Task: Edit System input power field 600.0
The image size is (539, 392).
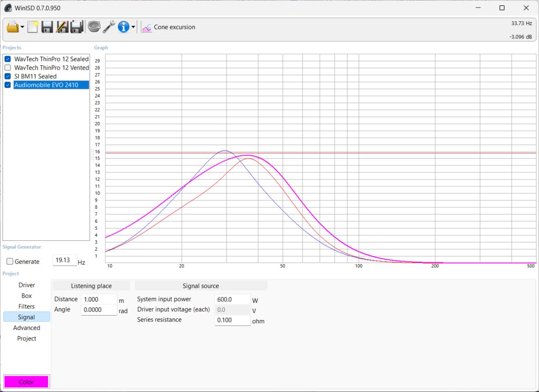Action: coord(233,299)
